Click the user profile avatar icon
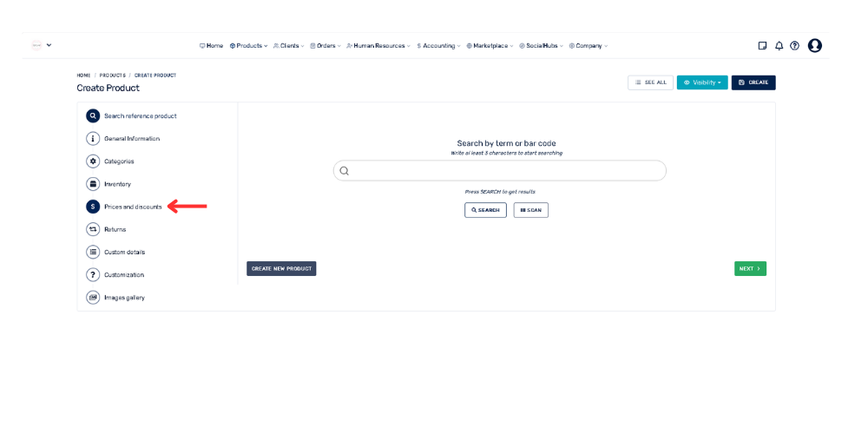Screen dimensions: 868x434 [x=814, y=46]
